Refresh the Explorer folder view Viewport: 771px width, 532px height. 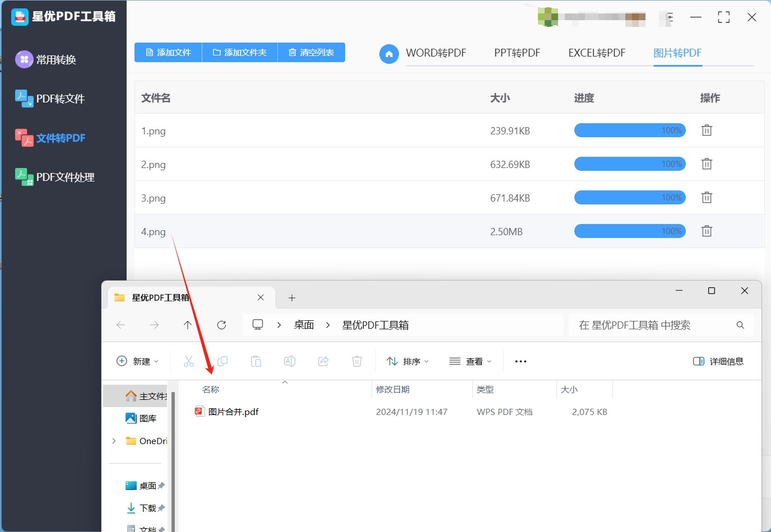coord(221,325)
